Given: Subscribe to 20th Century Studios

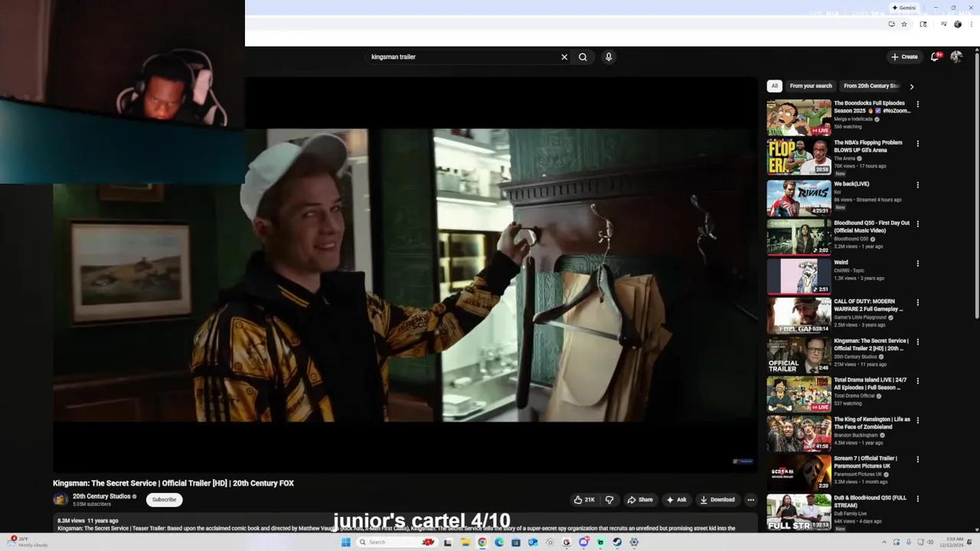Looking at the screenshot, I should pos(164,500).
